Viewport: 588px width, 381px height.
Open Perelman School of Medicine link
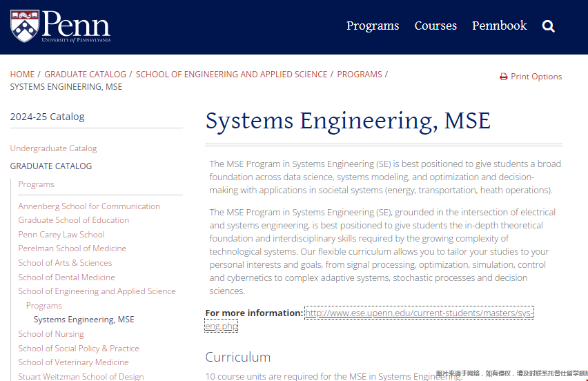tap(72, 248)
